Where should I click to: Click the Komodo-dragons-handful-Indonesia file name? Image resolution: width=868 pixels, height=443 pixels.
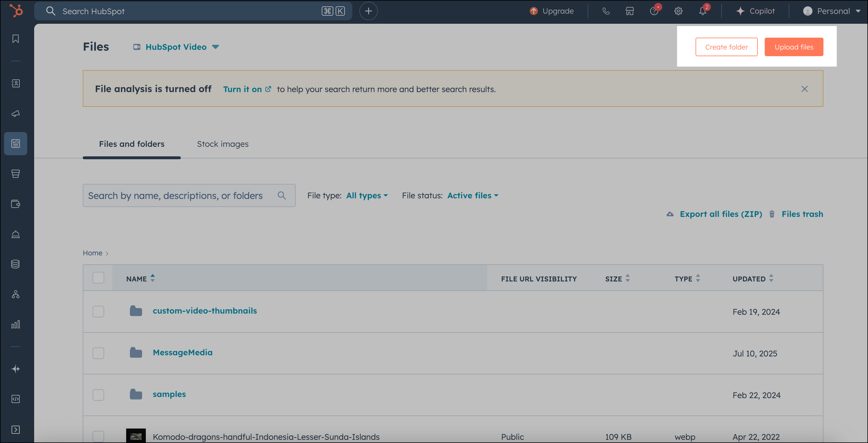click(266, 437)
